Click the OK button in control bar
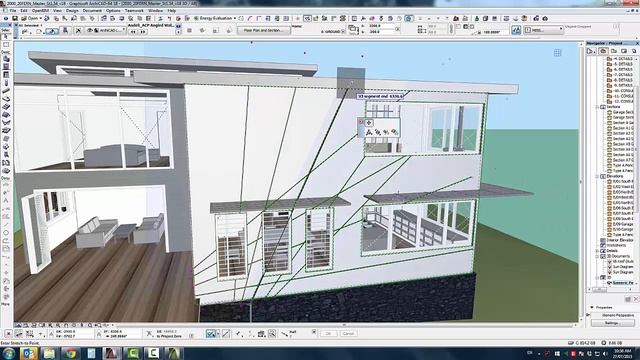The height and width of the screenshot is (360, 640). click(x=329, y=333)
